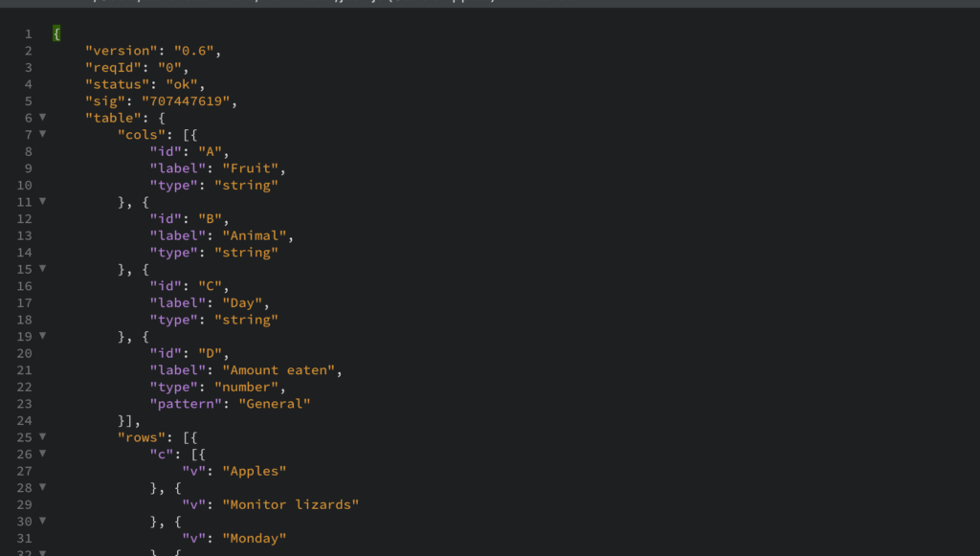This screenshot has height=556, width=980.
Task: Click the label text "Amount eaten"
Action: [x=279, y=369]
